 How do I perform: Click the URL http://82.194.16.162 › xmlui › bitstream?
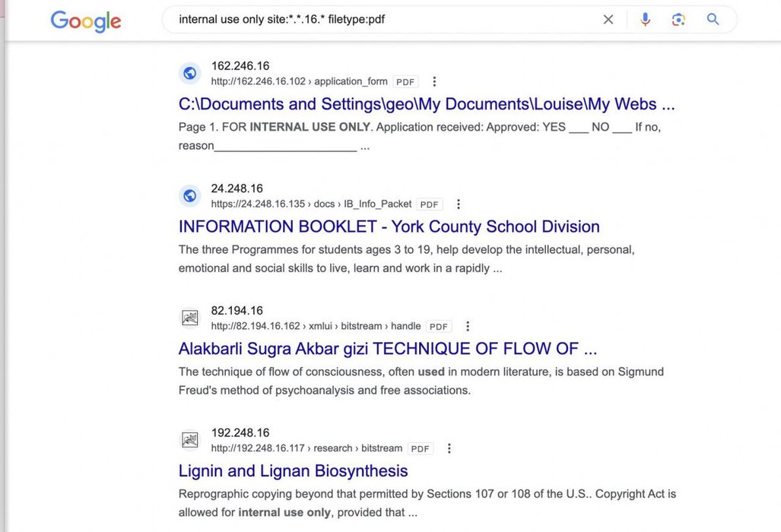316,327
